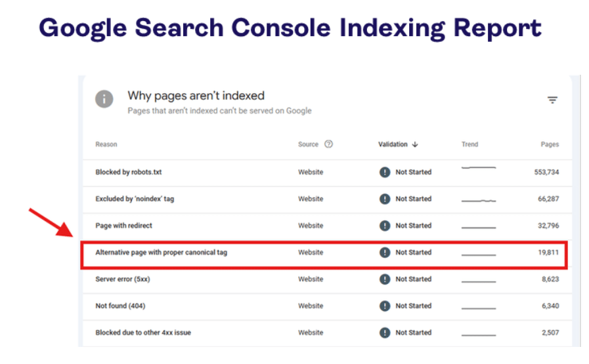Click the trend sparkline for Not found (404)
The image size is (589, 364).
click(x=479, y=308)
